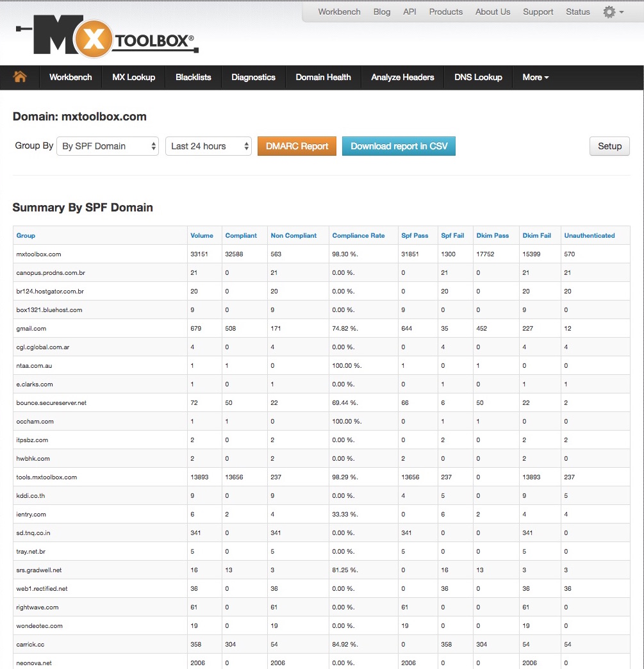This screenshot has height=669, width=644.
Task: Open the Last 24 hours time range dropdown
Action: click(x=208, y=146)
